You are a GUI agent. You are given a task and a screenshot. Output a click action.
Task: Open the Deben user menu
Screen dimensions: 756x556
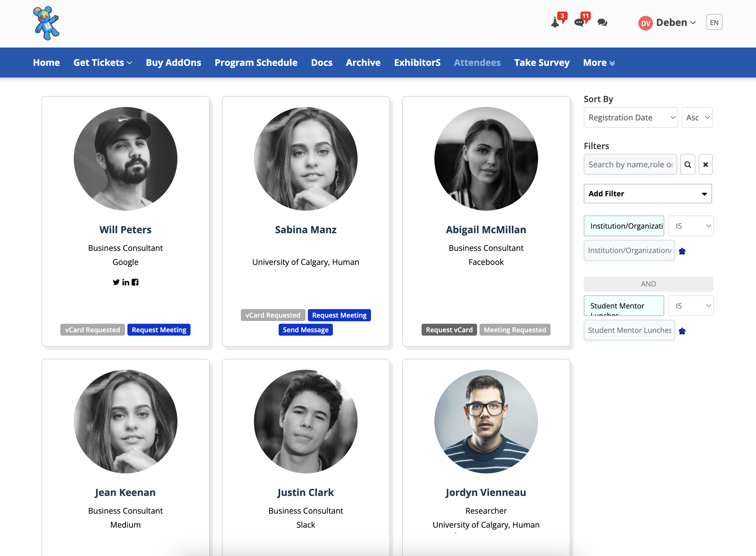click(x=668, y=23)
